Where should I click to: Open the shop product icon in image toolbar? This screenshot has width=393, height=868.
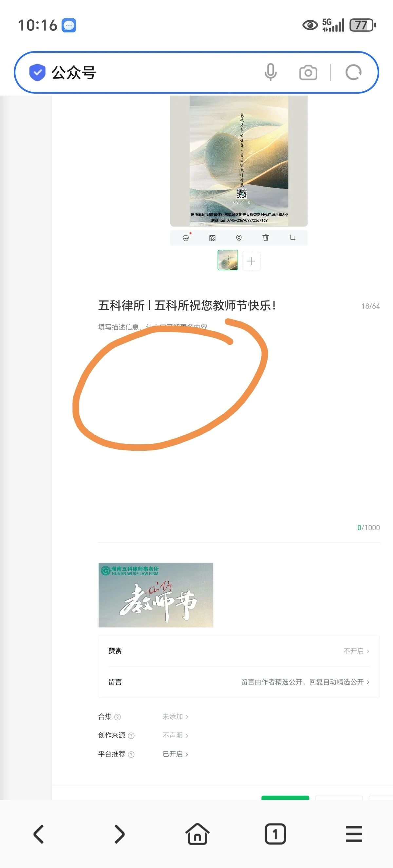pos(186,238)
